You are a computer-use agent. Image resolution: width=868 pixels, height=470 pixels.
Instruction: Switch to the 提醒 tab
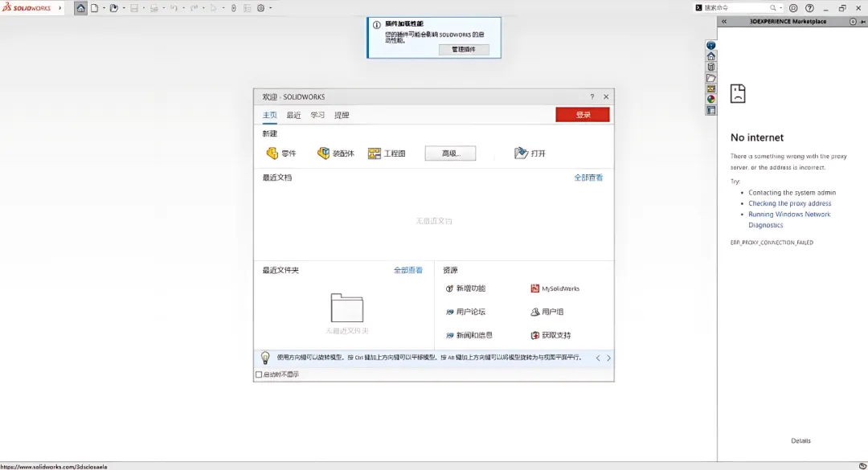coord(342,115)
